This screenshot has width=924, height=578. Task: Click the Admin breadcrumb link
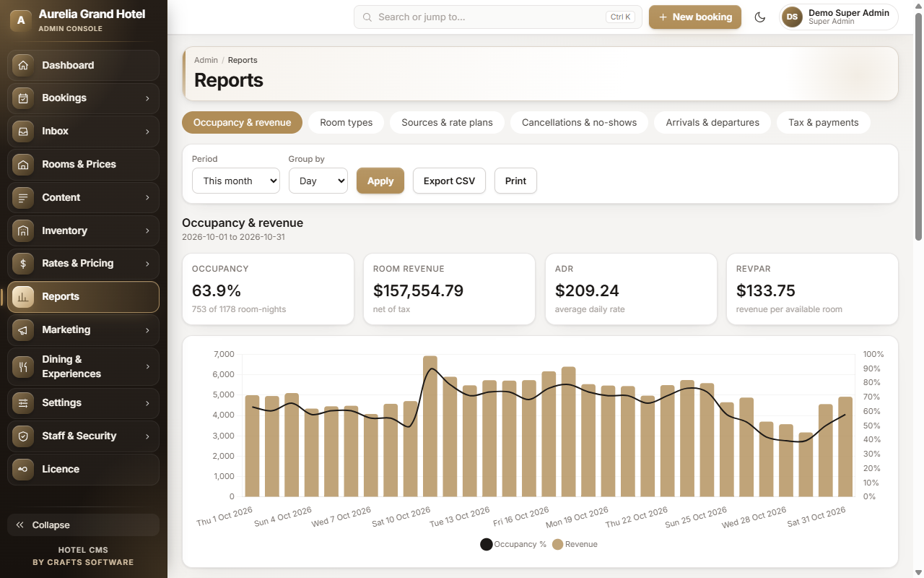pyautogui.click(x=206, y=60)
